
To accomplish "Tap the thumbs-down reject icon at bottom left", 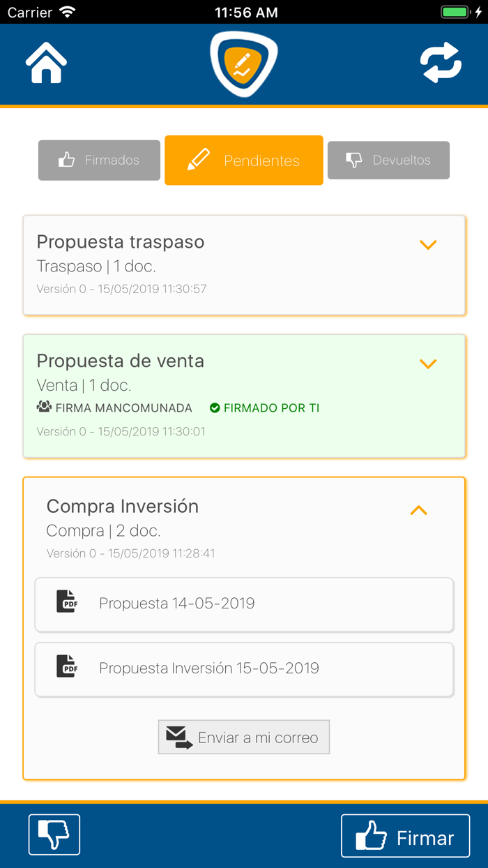I will (54, 835).
